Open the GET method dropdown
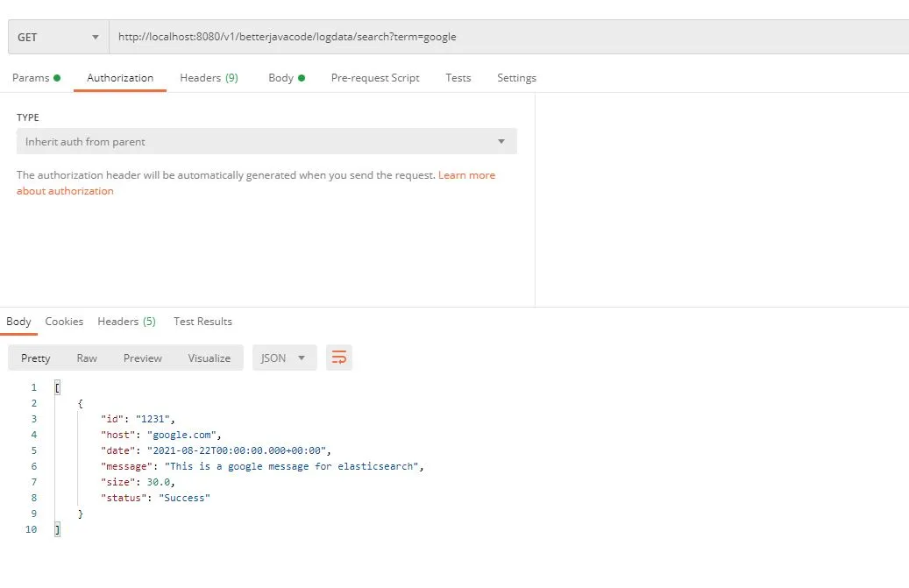 95,36
